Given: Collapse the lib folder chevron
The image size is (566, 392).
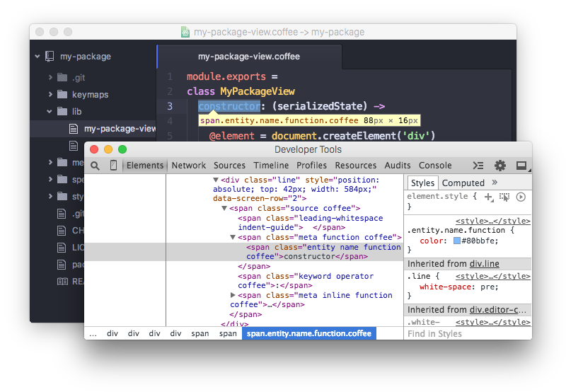Looking at the screenshot, I should click(x=50, y=112).
